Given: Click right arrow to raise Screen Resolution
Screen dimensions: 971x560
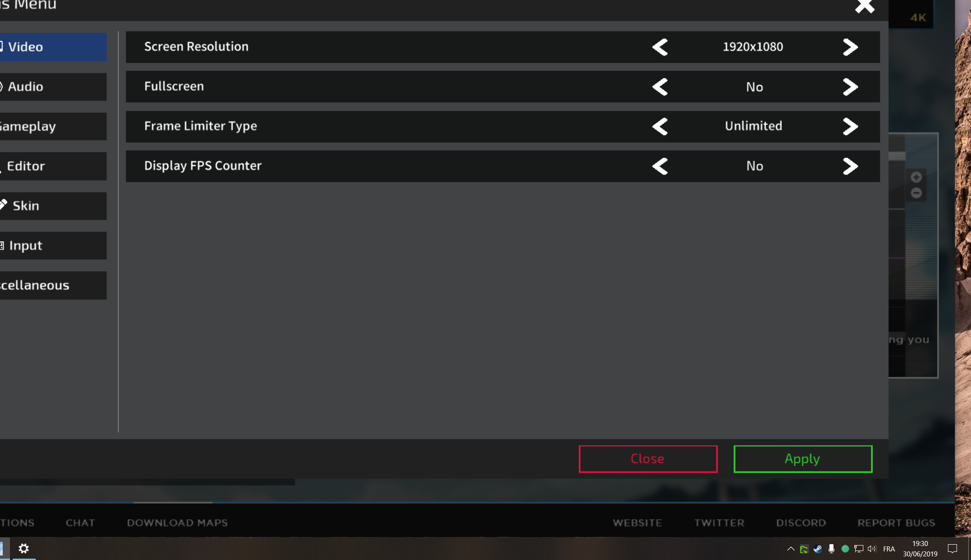Looking at the screenshot, I should (850, 47).
